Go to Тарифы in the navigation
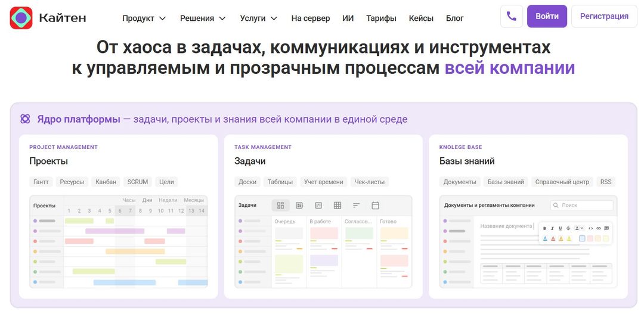The width and height of the screenshot is (644, 314). 381,18
